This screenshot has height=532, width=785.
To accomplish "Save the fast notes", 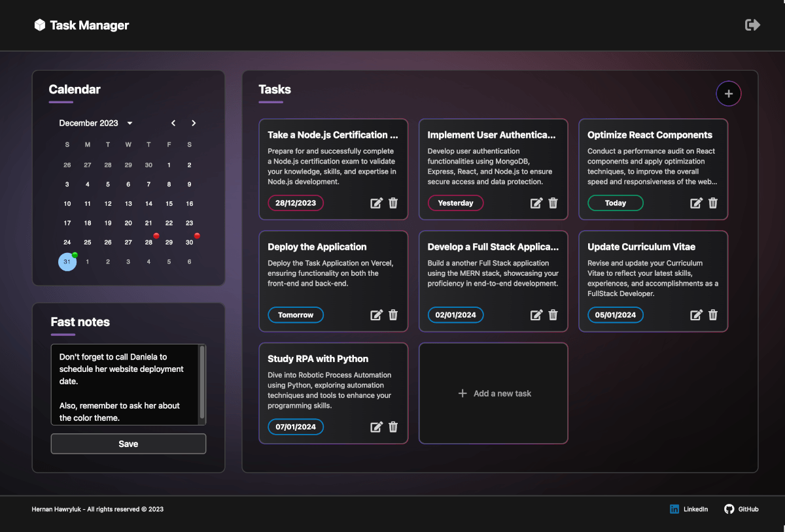I will [128, 444].
